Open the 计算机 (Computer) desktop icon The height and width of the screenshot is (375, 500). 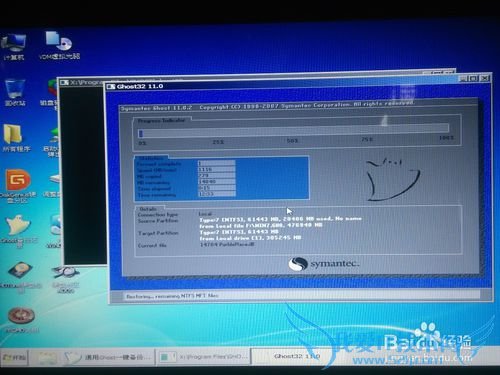tap(13, 47)
